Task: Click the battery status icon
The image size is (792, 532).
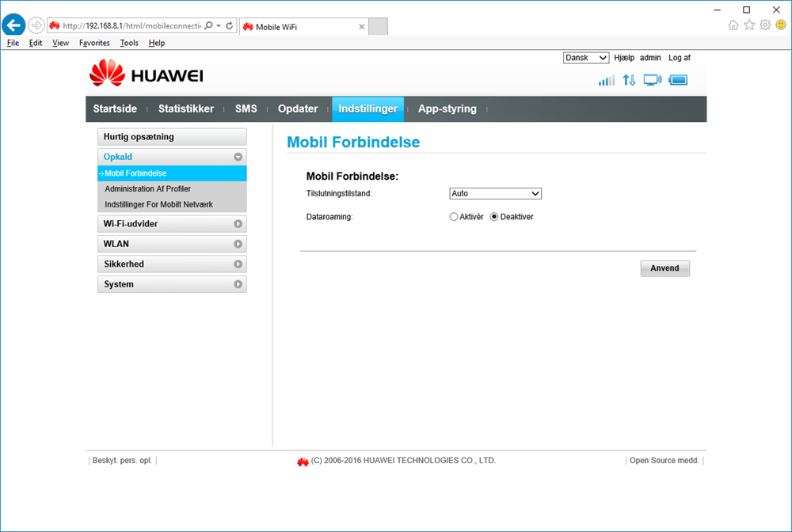Action: click(679, 80)
